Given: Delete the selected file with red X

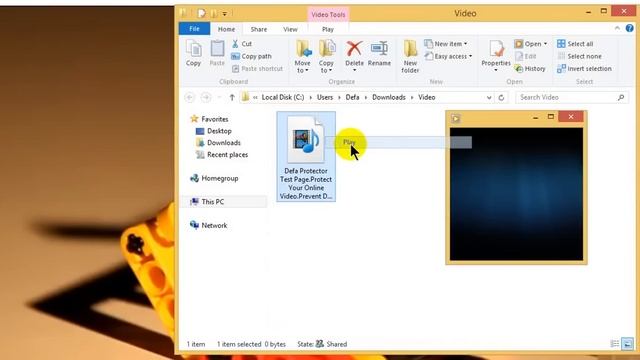Looking at the screenshot, I should [x=354, y=56].
